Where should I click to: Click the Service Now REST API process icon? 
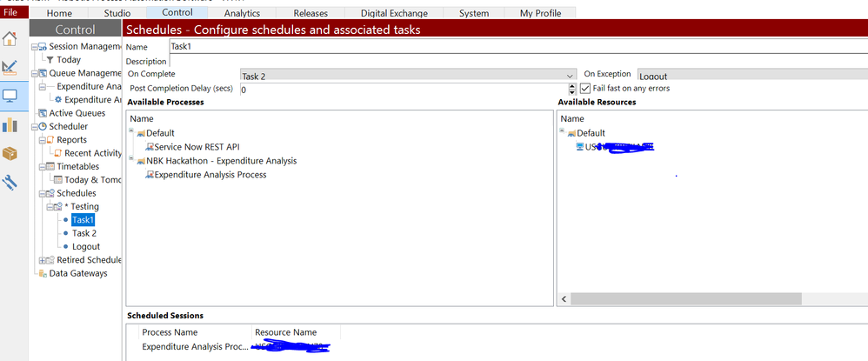click(150, 147)
